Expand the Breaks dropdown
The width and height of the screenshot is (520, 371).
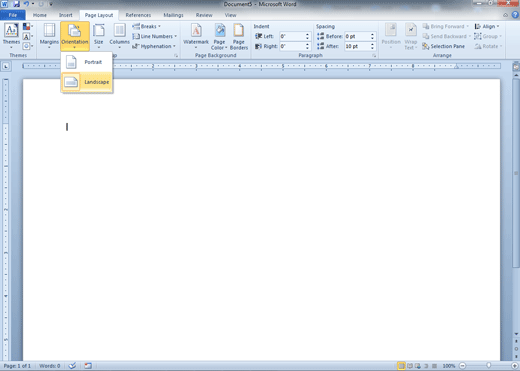pos(146,26)
